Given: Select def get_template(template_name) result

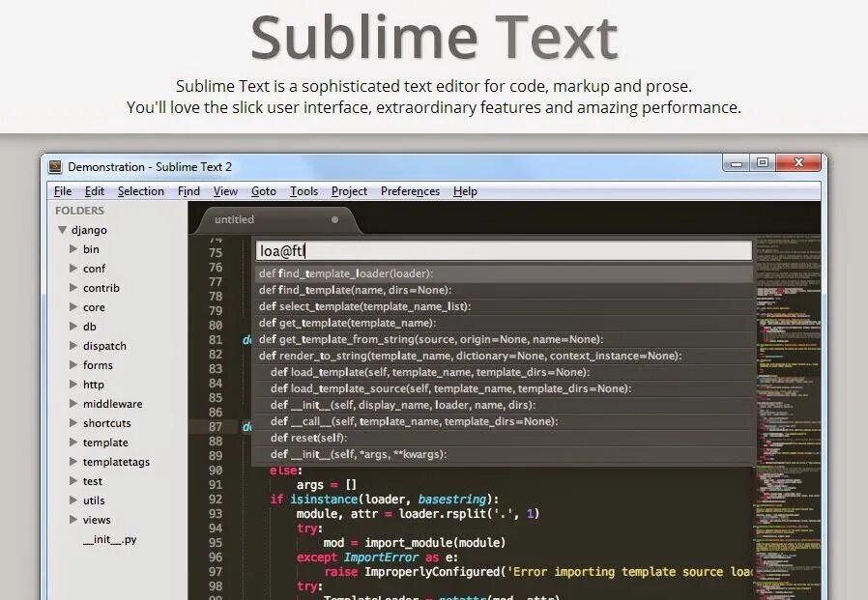Looking at the screenshot, I should pos(504,323).
